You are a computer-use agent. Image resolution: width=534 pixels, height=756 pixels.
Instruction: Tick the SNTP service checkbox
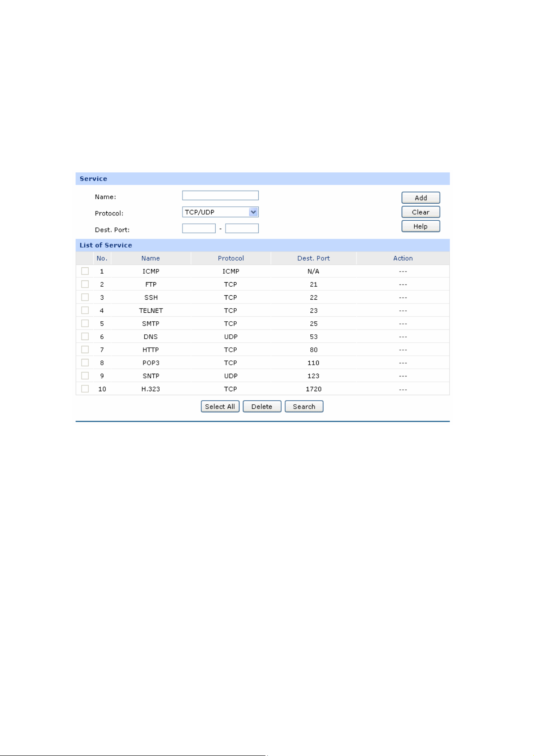click(x=85, y=376)
